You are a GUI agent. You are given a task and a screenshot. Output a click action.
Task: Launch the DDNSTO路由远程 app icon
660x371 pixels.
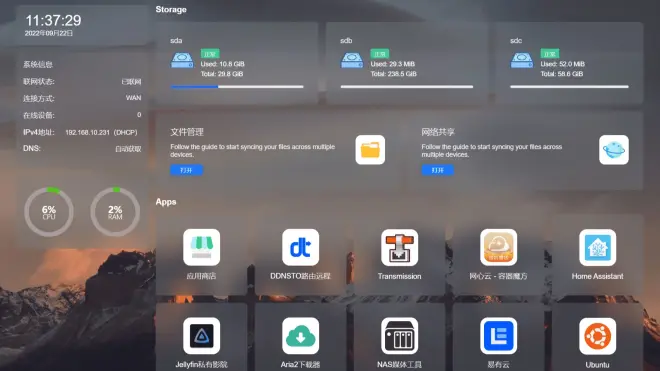[x=300, y=247]
